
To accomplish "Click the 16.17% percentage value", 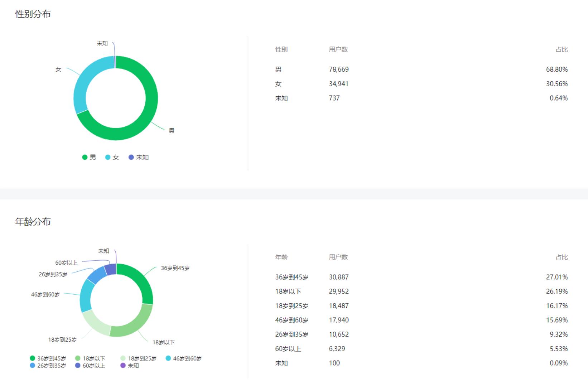I will pyautogui.click(x=557, y=306).
